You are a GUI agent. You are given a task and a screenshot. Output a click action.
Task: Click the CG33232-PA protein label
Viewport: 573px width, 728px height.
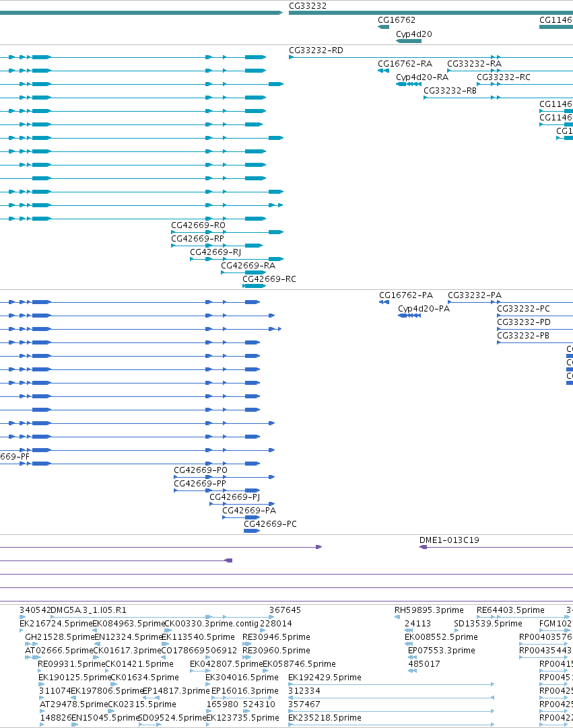coord(475,295)
